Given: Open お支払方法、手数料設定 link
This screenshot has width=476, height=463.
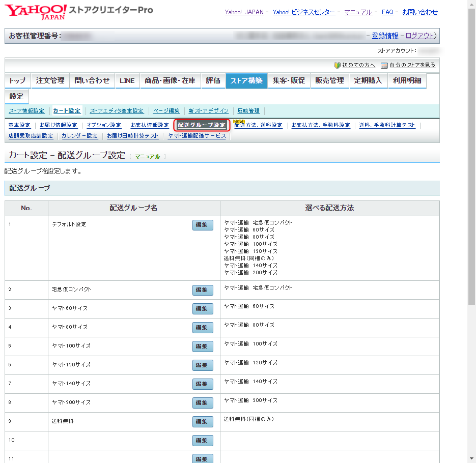Looking at the screenshot, I should 321,125.
